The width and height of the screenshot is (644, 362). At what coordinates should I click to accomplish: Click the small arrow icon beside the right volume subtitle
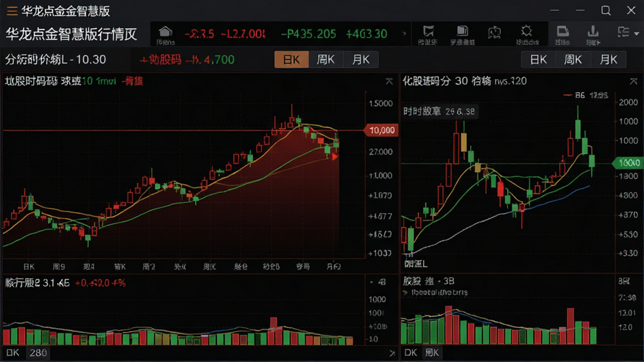click(x=406, y=293)
